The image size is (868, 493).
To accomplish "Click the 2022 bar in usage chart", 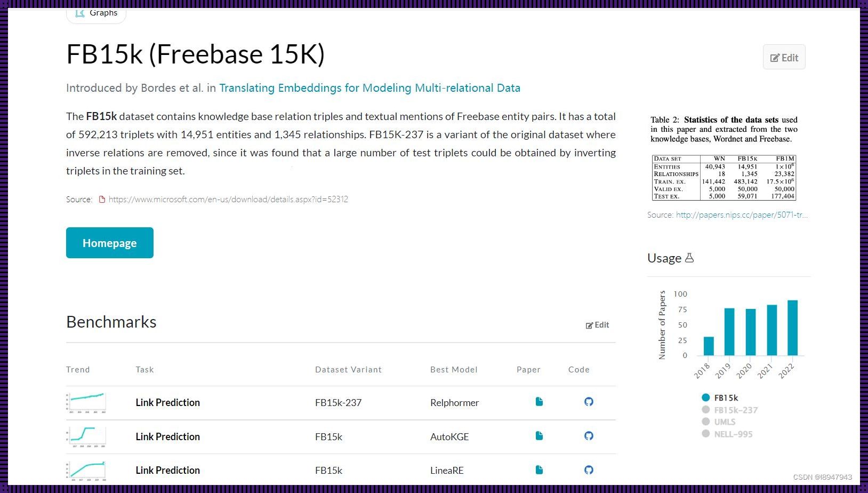I will [792, 328].
